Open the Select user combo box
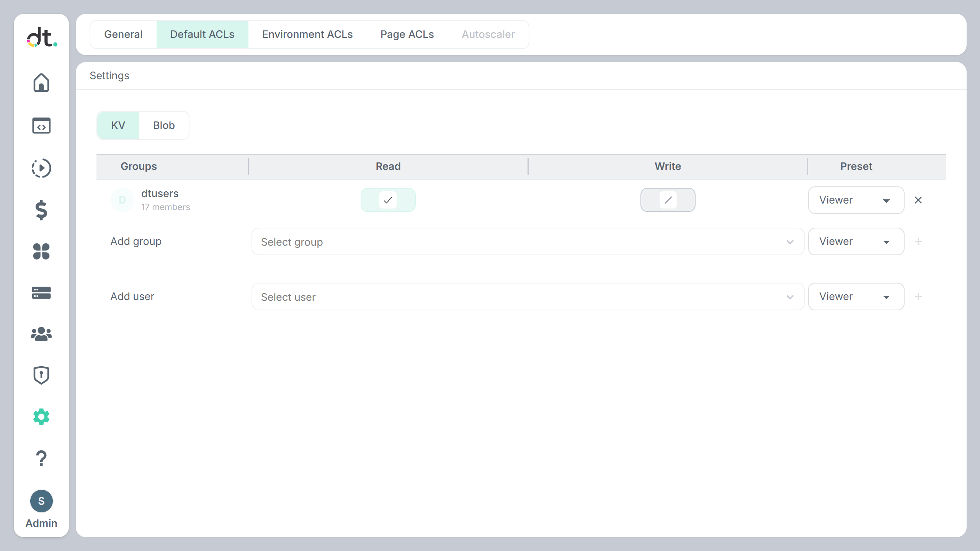The height and width of the screenshot is (551, 980). [528, 297]
